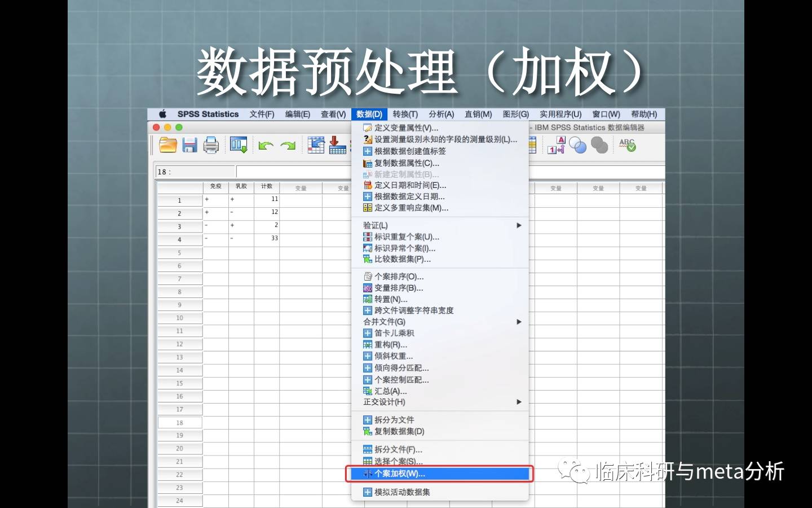
Task: Select 定义变量属性(V)... from the menu
Action: click(440, 128)
